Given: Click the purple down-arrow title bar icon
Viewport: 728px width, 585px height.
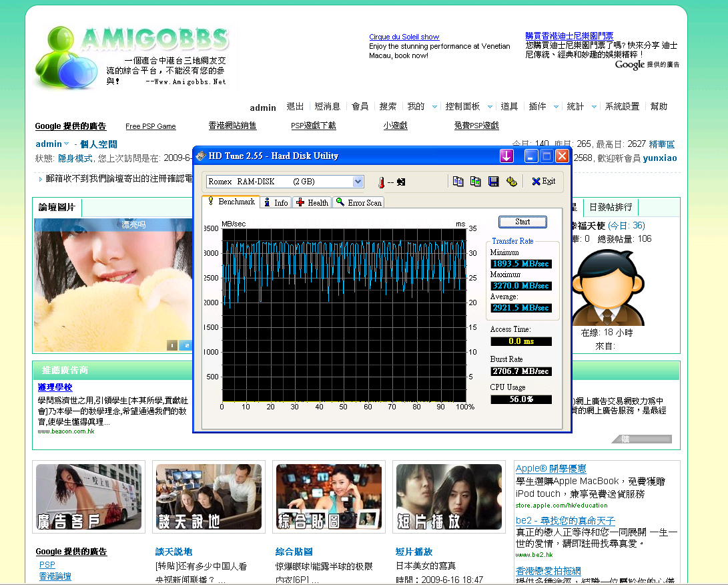Looking at the screenshot, I should pos(506,156).
